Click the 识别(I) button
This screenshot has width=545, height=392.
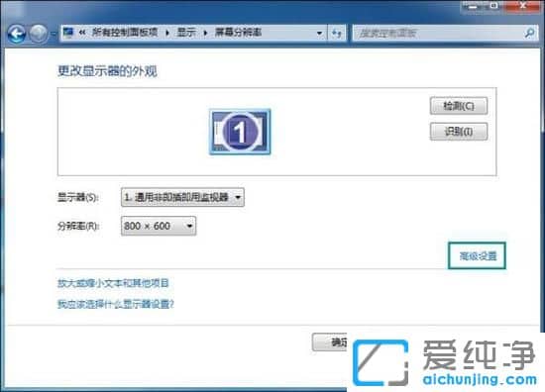point(459,132)
